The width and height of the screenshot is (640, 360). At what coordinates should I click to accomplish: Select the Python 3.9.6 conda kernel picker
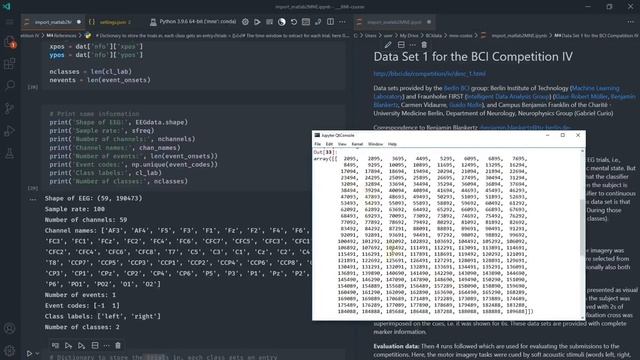point(193,22)
